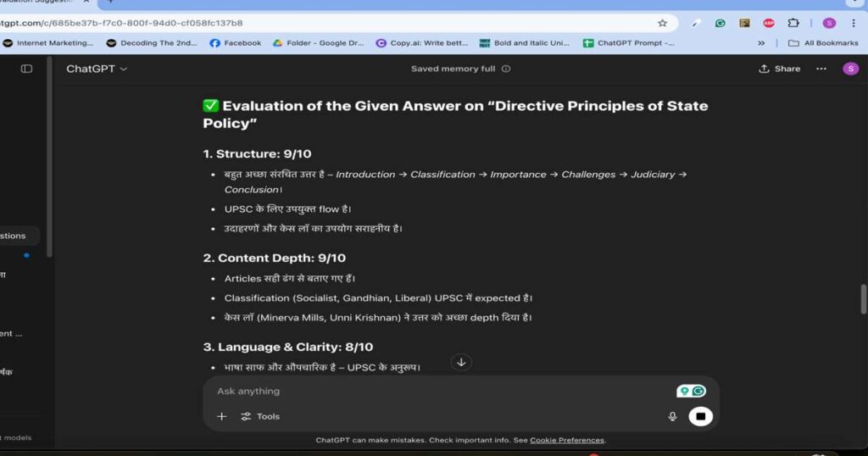Click the Minerva Mills, Unni Krishnan bullet

point(377,318)
